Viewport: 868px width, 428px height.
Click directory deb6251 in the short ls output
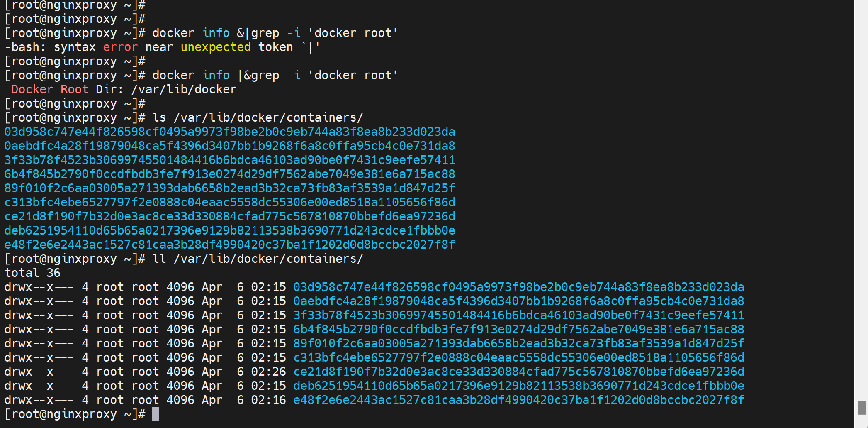point(229,230)
